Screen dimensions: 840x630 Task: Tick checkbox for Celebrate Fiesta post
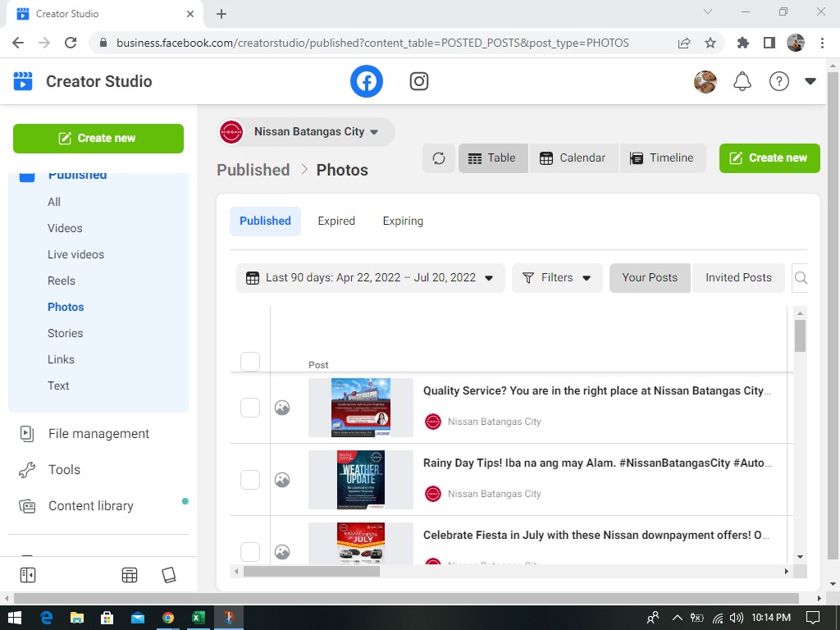tap(250, 552)
